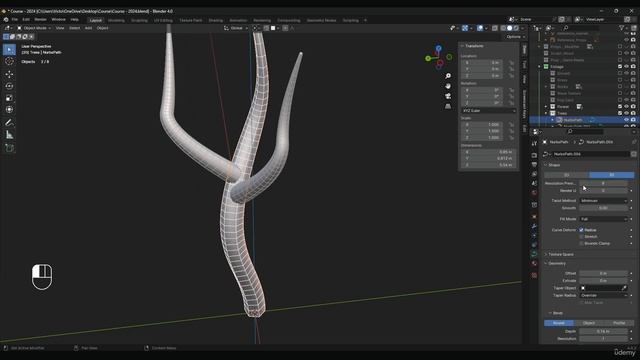640x360 pixels.
Task: Open the Modifiers wrench properties tab
Action: tap(534, 226)
